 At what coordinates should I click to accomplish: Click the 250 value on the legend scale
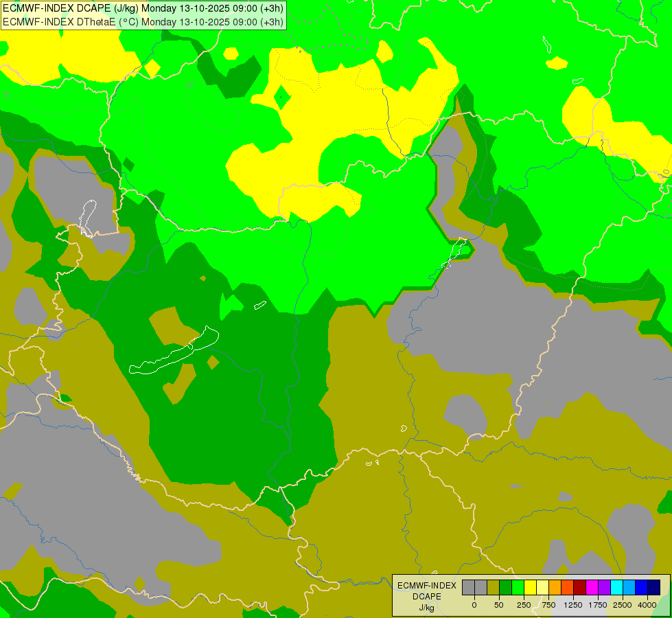[523, 605]
